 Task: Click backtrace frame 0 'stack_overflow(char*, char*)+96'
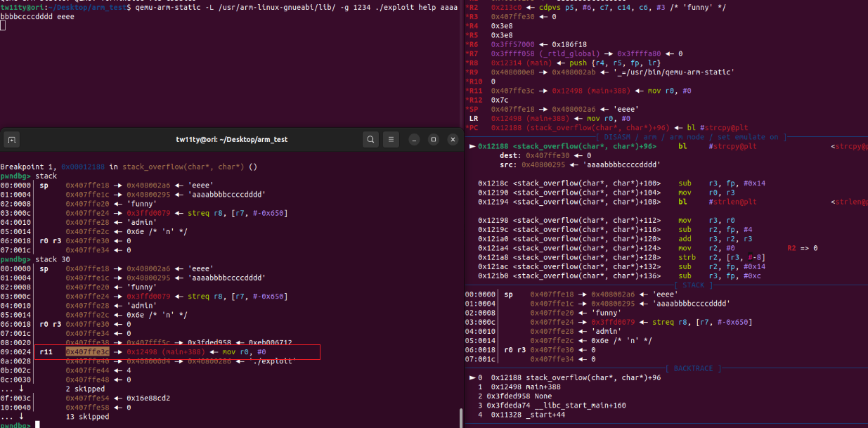point(566,377)
